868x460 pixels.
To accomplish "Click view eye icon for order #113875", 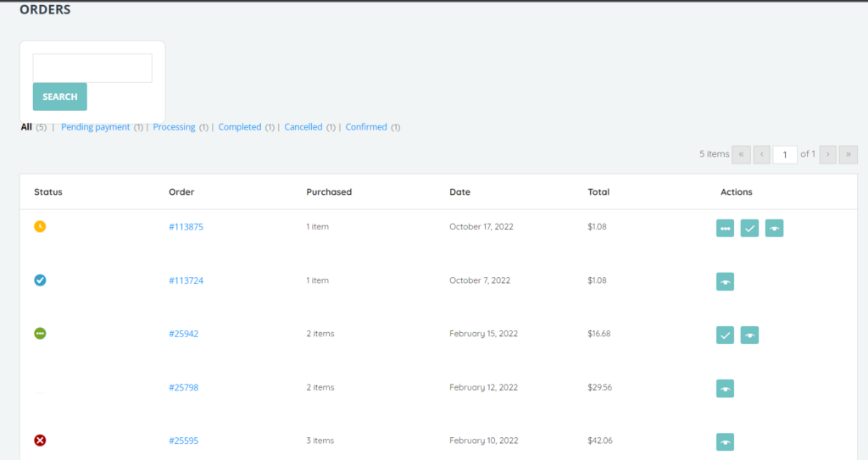I will point(774,228).
